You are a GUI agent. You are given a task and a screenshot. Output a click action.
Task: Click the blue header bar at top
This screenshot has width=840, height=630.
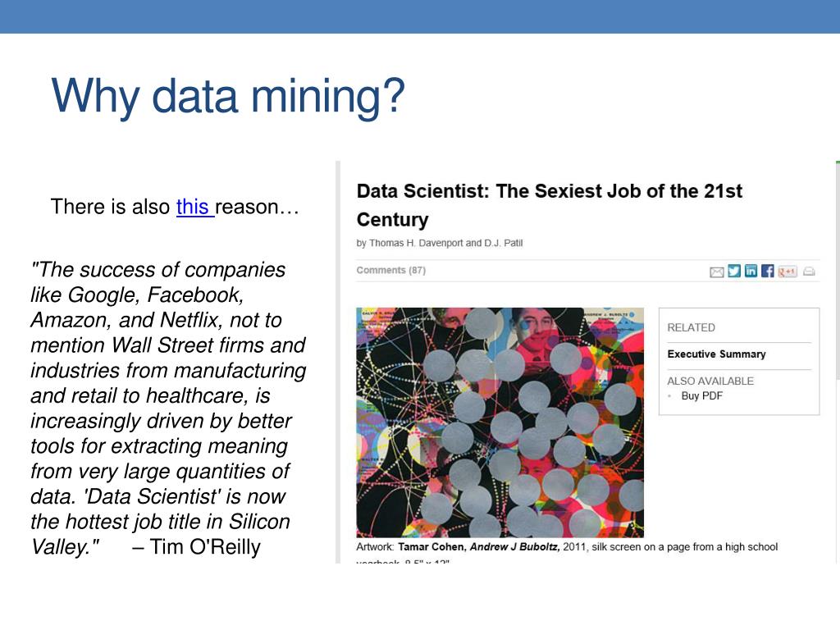(420, 16)
